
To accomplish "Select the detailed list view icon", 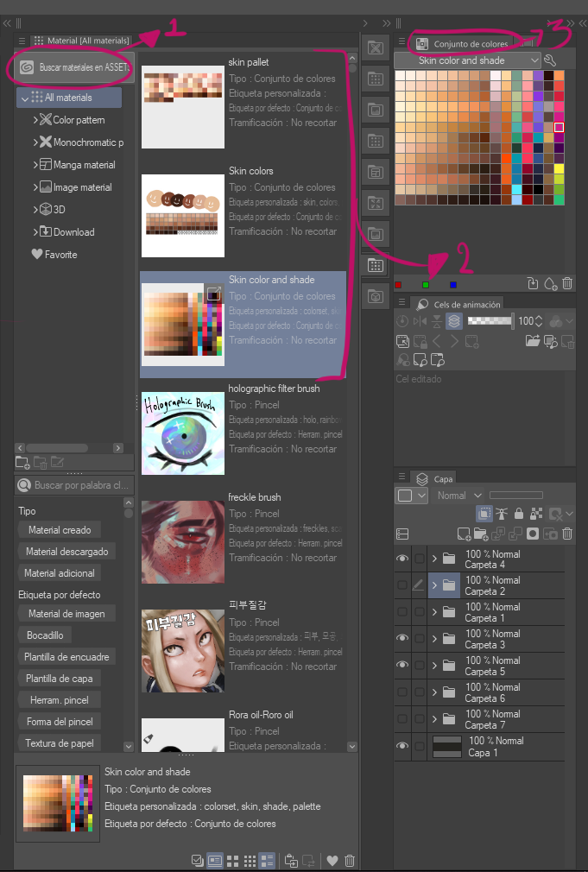I will pyautogui.click(x=268, y=860).
